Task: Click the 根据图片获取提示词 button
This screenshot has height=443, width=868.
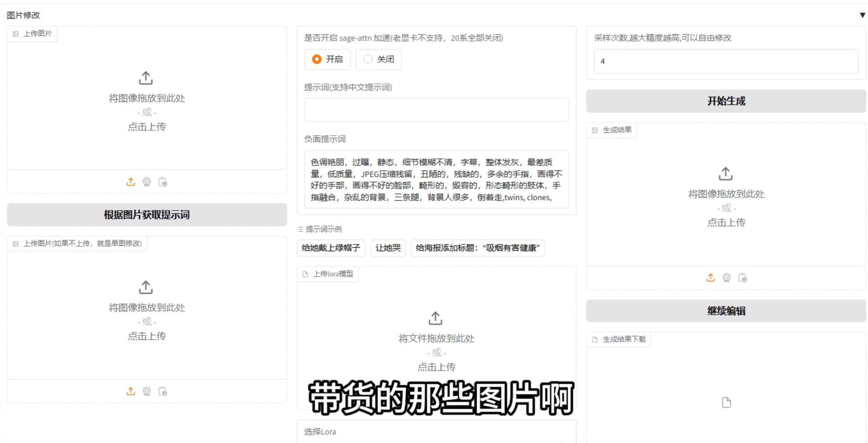Action: [x=147, y=215]
